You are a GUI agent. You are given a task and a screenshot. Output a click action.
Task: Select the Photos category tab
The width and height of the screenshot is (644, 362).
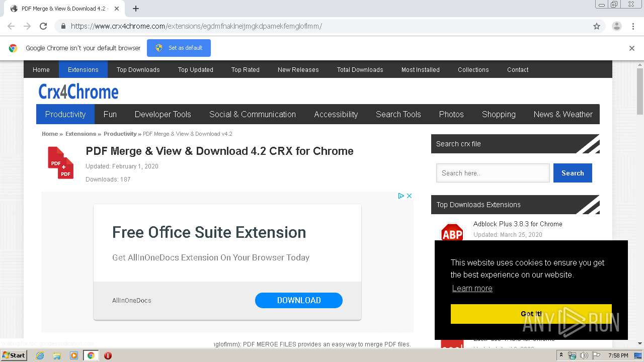pos(451,114)
